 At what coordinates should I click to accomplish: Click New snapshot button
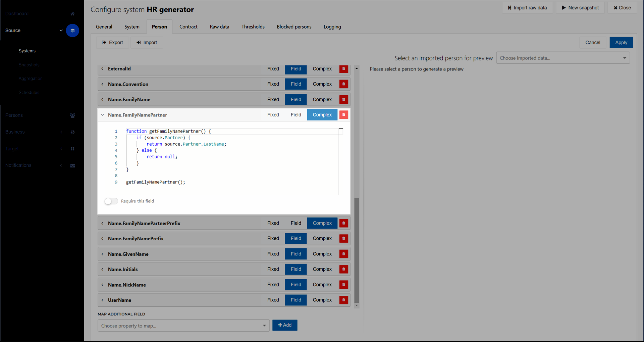point(580,8)
